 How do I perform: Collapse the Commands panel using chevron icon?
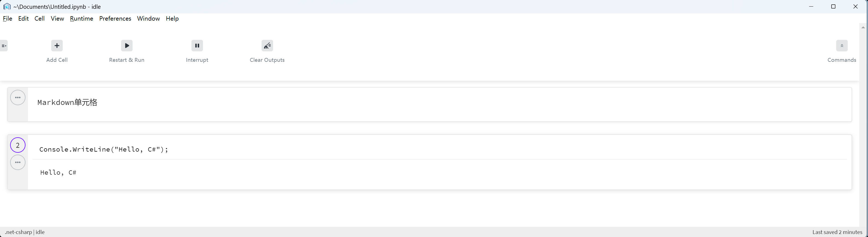pos(842,46)
